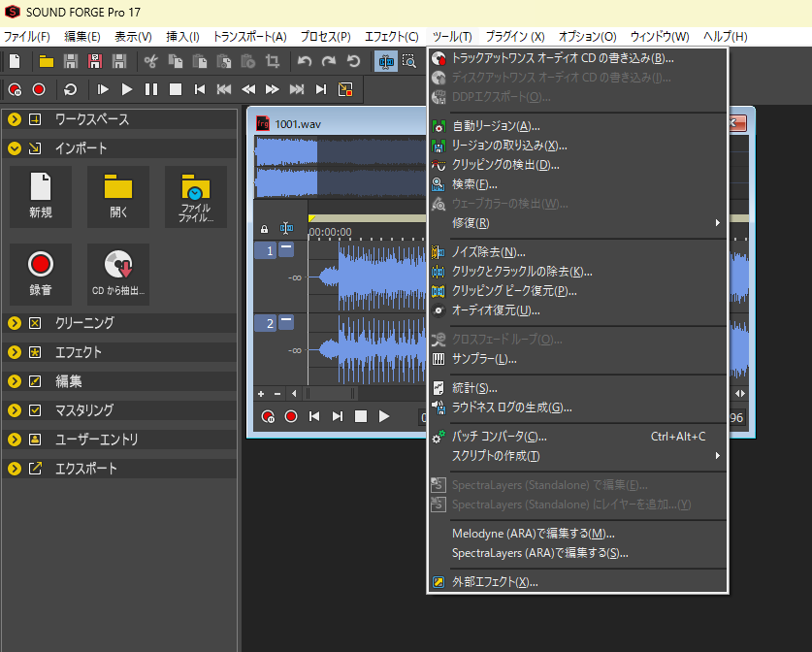Click the horizontal scrollbar in 1001.wav window
The image size is (812, 652).
tap(332, 394)
